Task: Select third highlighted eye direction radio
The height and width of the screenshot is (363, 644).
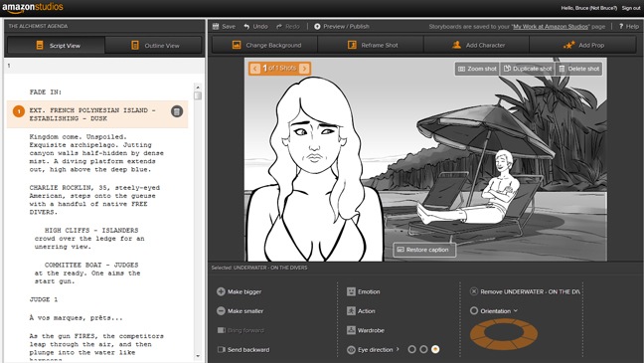Action: 435,349
